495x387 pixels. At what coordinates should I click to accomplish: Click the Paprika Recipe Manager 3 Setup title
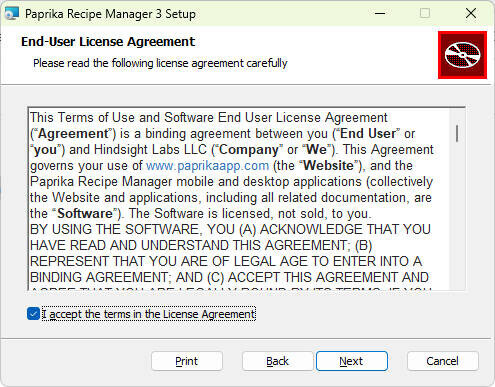coord(110,14)
